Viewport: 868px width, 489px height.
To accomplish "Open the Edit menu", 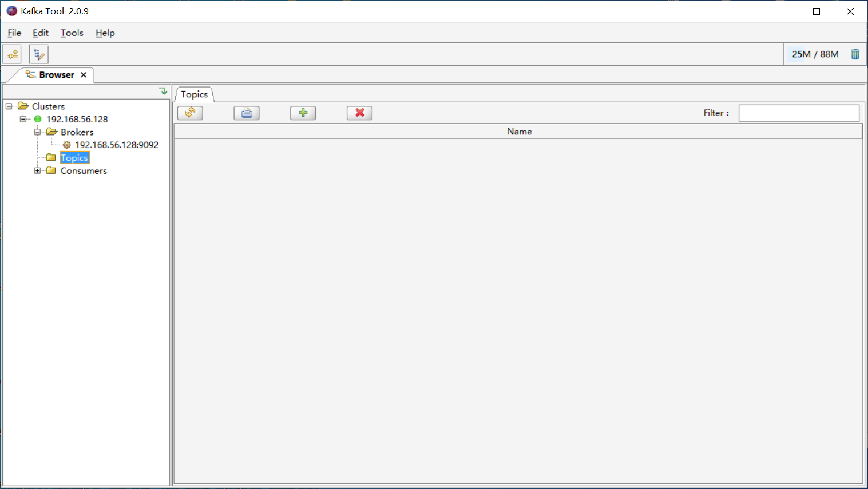I will tap(41, 33).
